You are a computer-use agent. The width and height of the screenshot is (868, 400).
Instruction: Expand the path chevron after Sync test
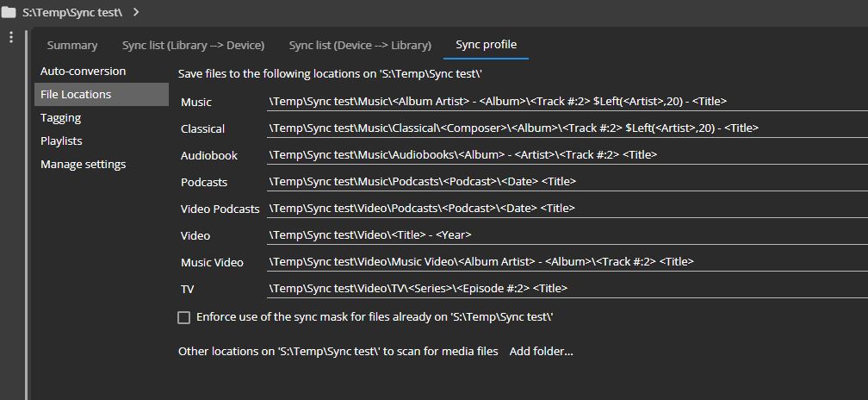(136, 12)
